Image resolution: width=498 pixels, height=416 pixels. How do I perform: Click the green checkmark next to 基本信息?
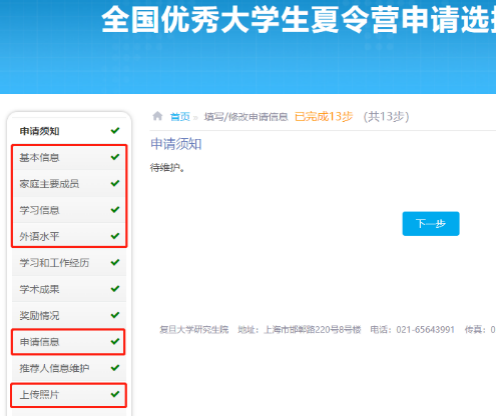pyautogui.click(x=115, y=157)
